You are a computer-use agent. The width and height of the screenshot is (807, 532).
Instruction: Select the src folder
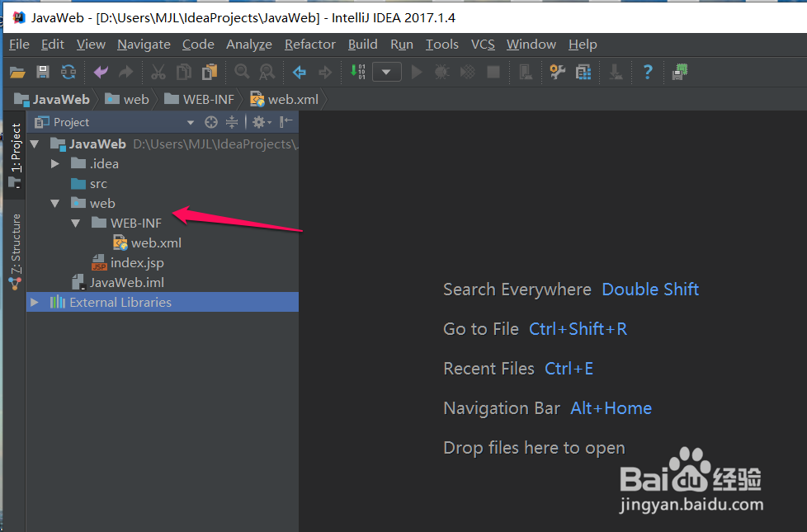(x=98, y=184)
